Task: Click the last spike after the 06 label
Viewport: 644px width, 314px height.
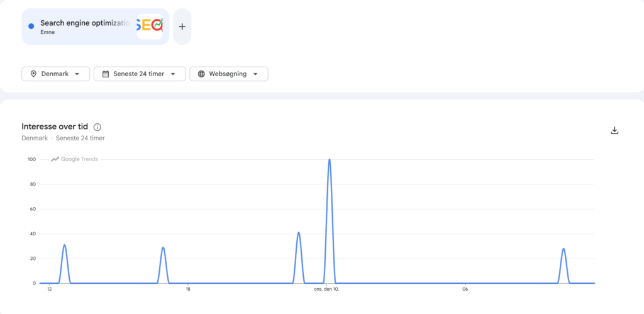Action: pyautogui.click(x=563, y=249)
